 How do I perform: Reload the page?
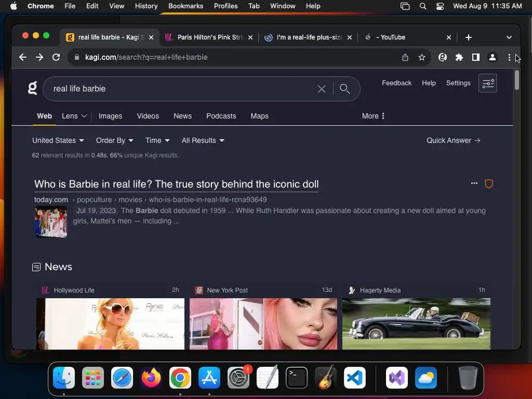click(56, 57)
